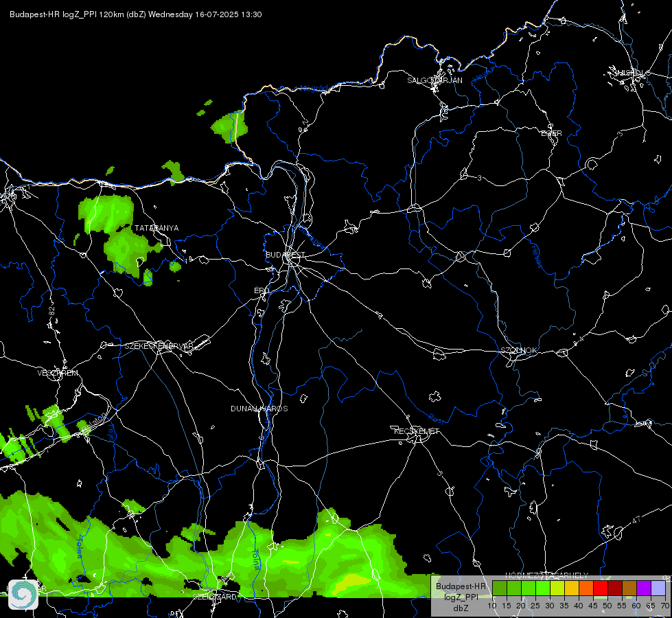The height and width of the screenshot is (618, 672).
Task: Click the legend scale value 70
Action: coord(664,606)
